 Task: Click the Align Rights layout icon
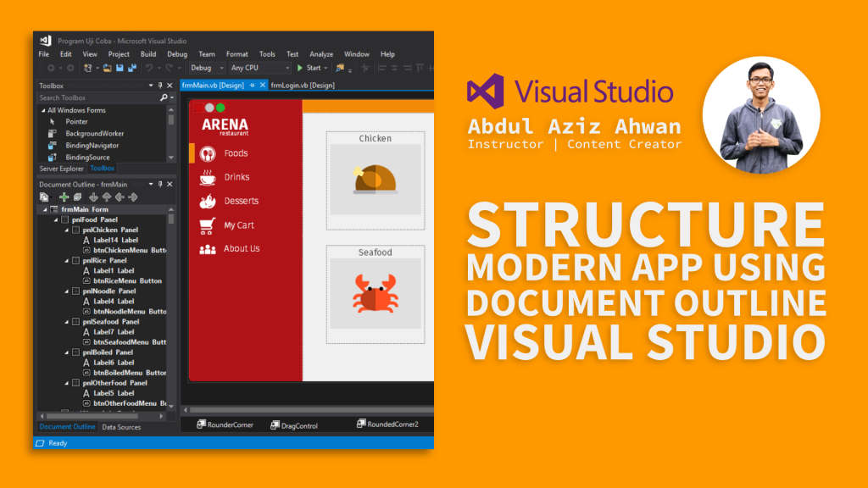(x=408, y=68)
